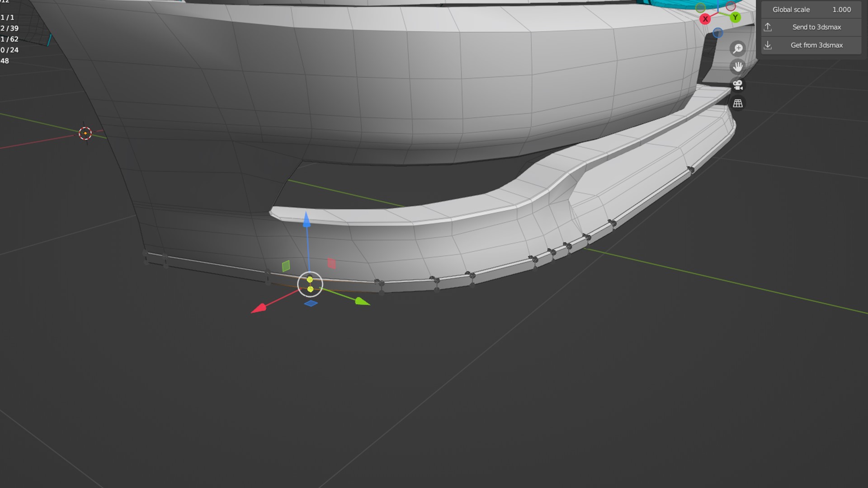Toggle perspective/orthographic grid icon

coord(738,103)
